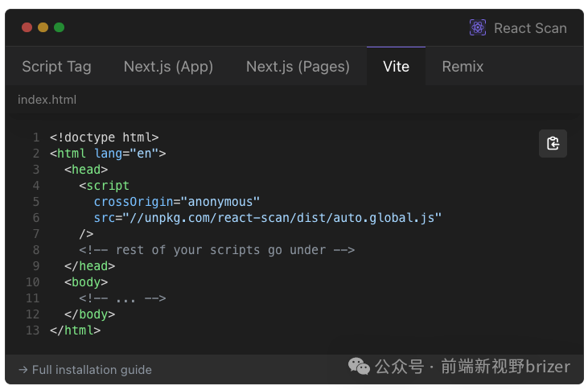Click the yellow minimize window dot
This screenshot has width=588, height=390.
click(43, 27)
